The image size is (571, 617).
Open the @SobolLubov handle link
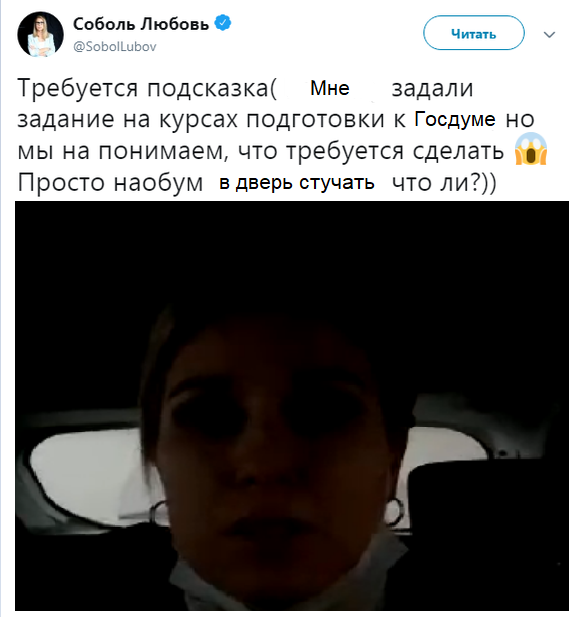(x=115, y=47)
